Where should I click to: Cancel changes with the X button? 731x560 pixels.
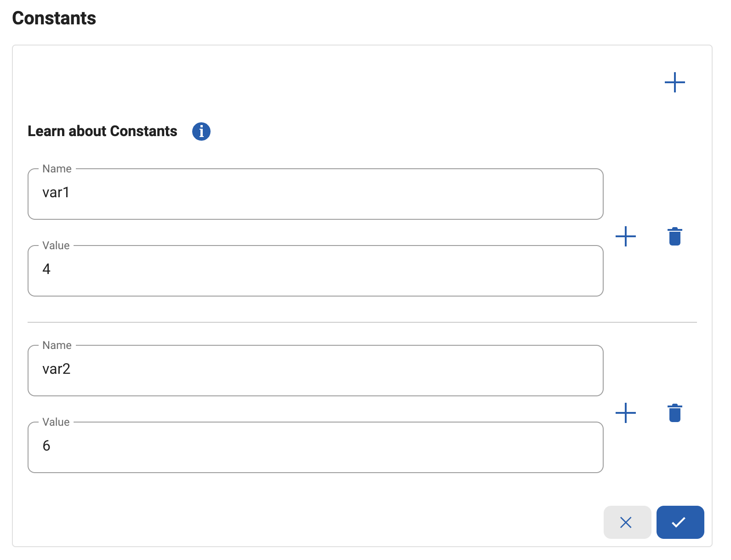pos(627,522)
